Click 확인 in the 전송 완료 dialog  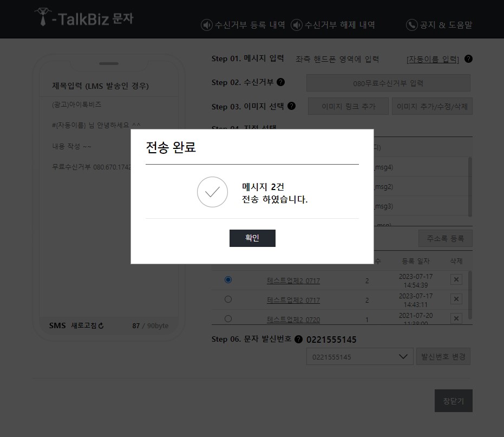coord(252,238)
